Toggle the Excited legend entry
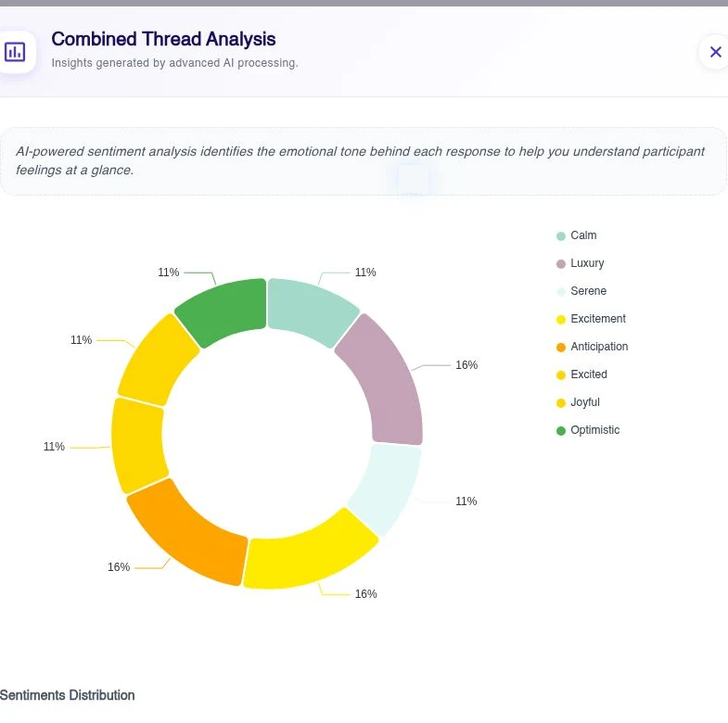The image size is (728, 723). [x=581, y=375]
